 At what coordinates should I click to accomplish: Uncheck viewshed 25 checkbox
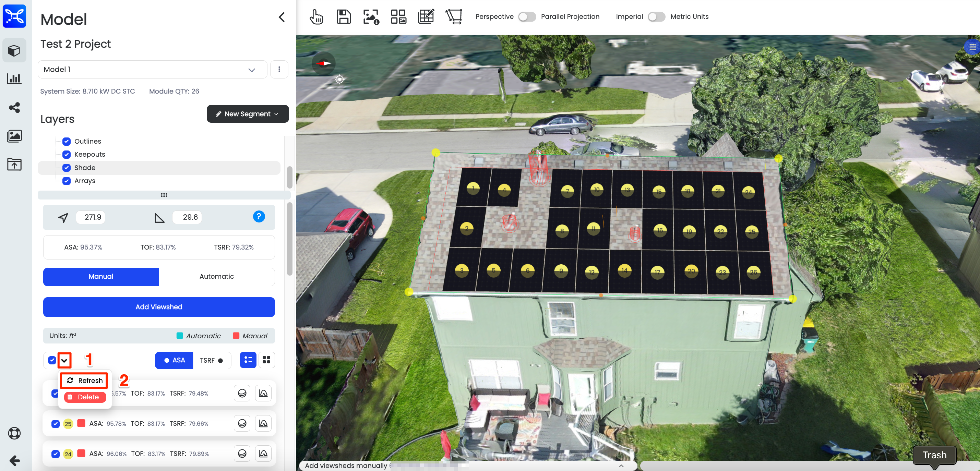tap(56, 423)
